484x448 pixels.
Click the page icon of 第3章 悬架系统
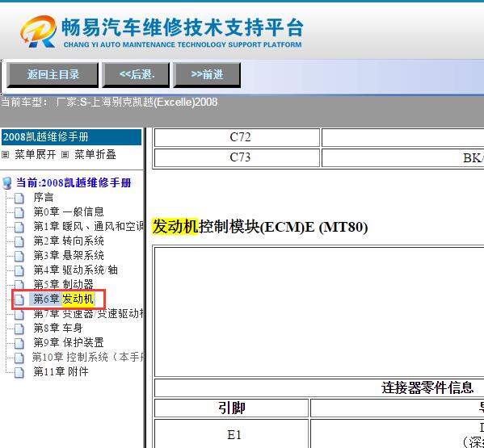point(19,256)
